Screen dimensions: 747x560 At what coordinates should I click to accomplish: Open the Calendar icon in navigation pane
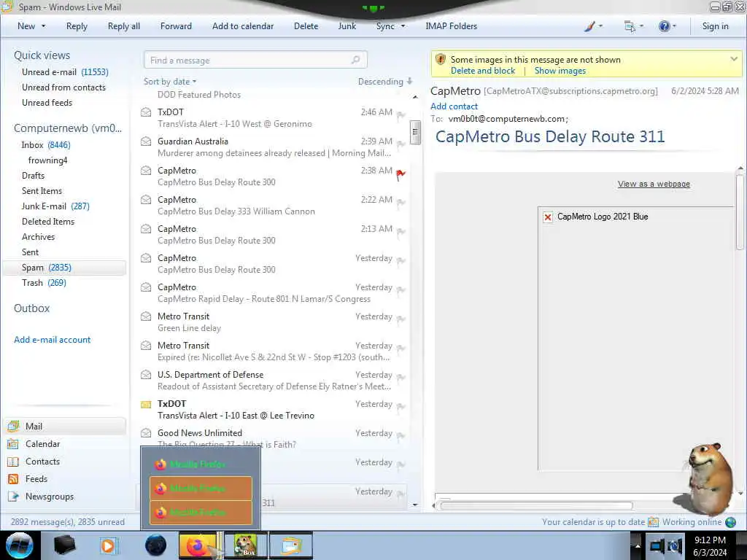(x=13, y=444)
